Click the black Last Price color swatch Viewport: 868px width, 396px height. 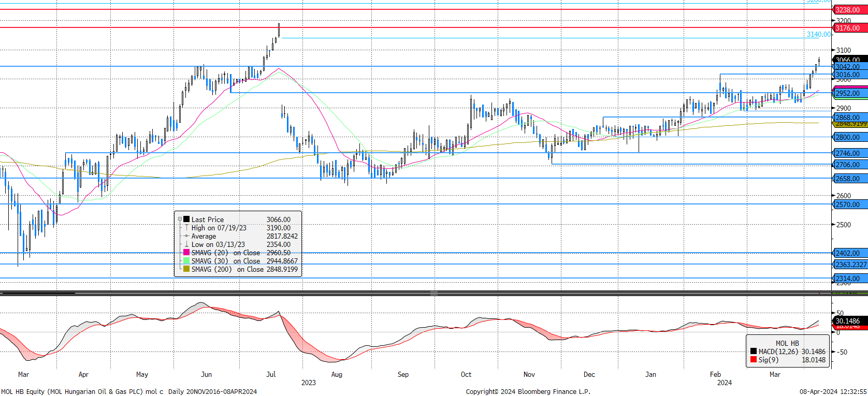(186, 219)
